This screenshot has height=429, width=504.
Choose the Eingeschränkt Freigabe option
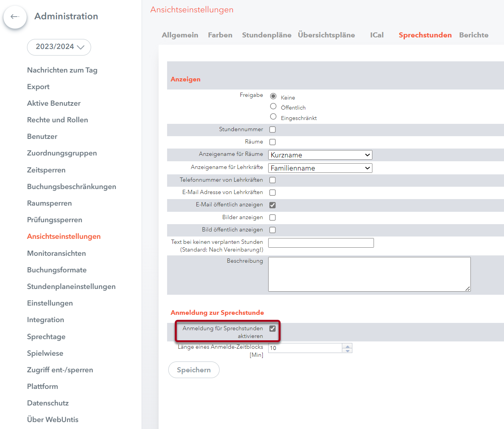pyautogui.click(x=273, y=117)
